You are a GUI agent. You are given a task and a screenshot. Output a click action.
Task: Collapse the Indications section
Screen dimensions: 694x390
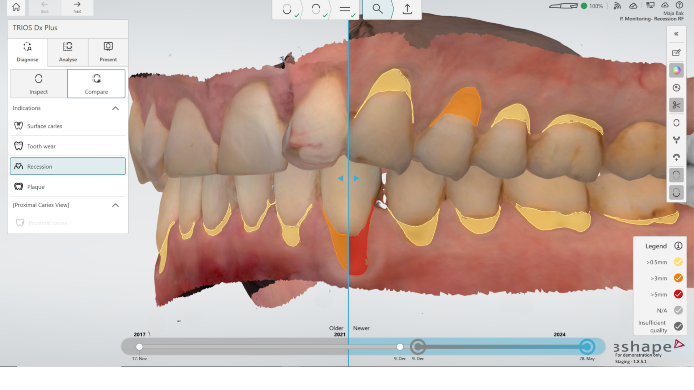[115, 108]
